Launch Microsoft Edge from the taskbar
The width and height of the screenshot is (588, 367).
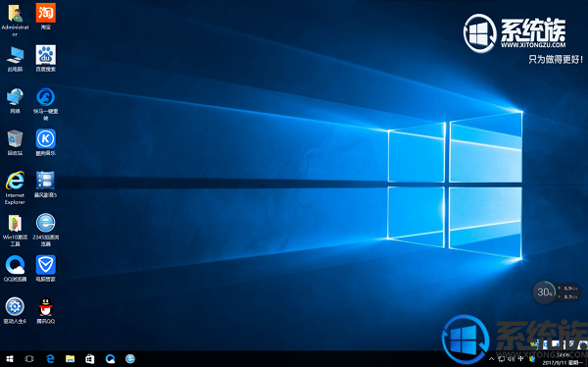click(50, 359)
